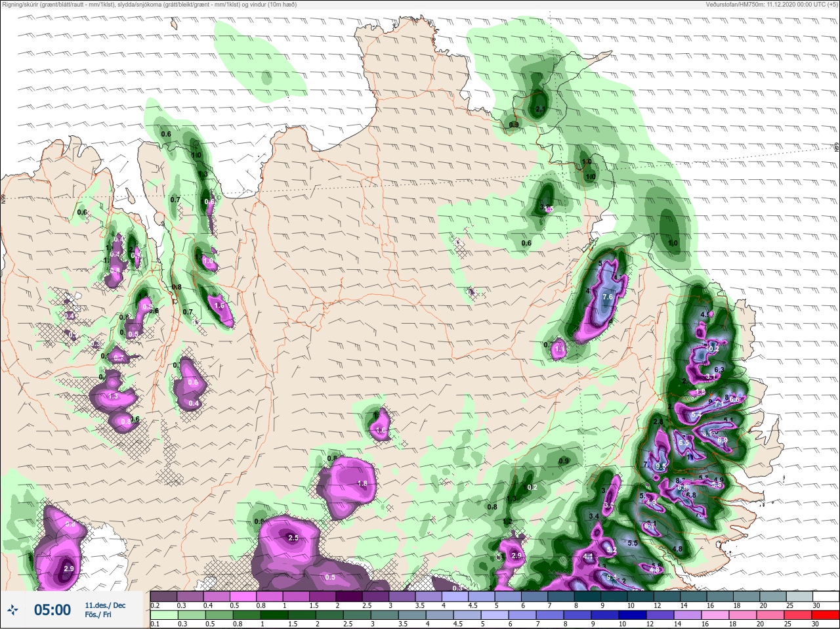Select the white 30 swatch in upper legend
840x629 pixels.
(826, 596)
